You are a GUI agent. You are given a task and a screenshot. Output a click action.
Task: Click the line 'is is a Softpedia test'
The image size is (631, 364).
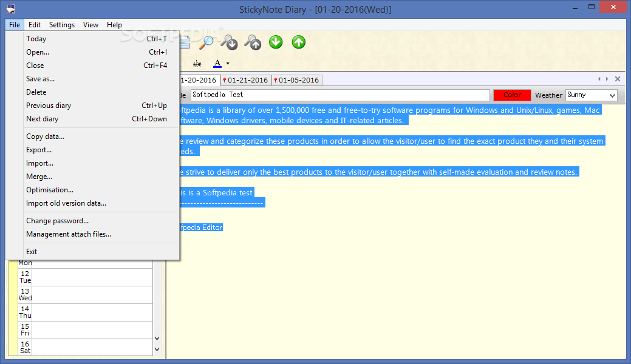pos(216,193)
